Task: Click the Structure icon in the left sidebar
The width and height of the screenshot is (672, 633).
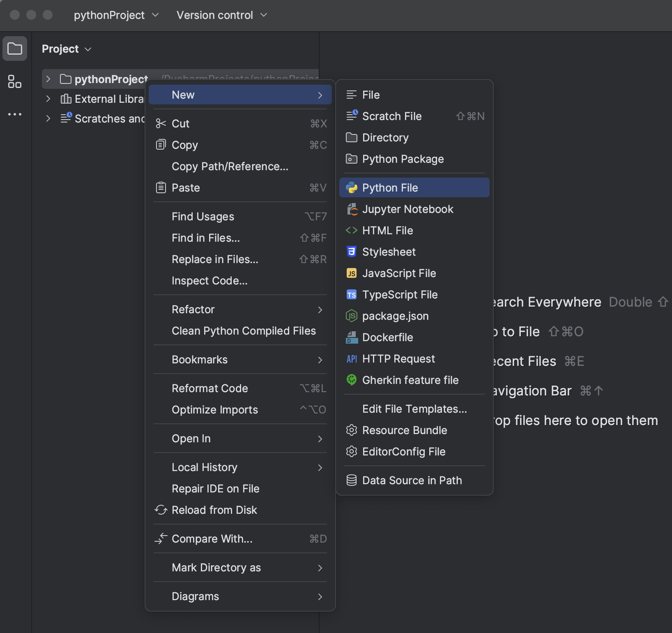Action: (x=15, y=82)
